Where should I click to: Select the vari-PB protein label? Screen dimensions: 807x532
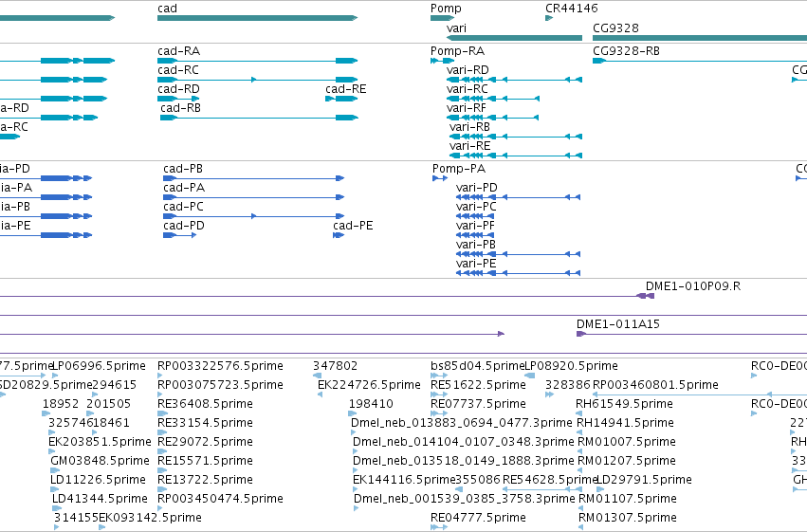click(x=475, y=245)
